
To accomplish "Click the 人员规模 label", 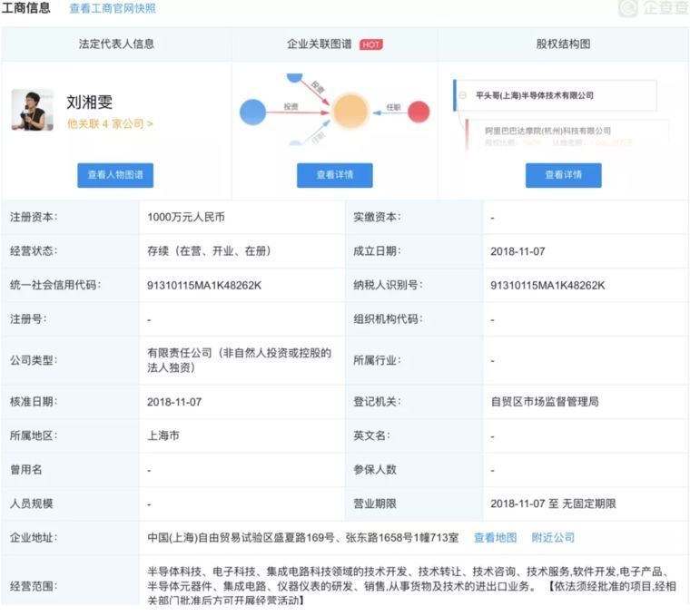I will 31,504.
